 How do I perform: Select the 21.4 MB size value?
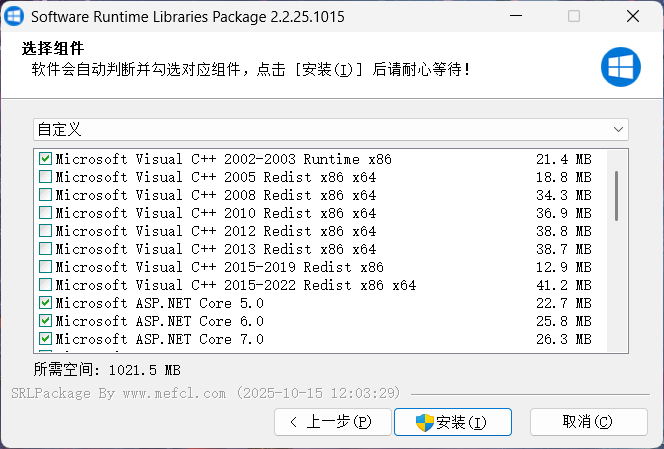564,159
